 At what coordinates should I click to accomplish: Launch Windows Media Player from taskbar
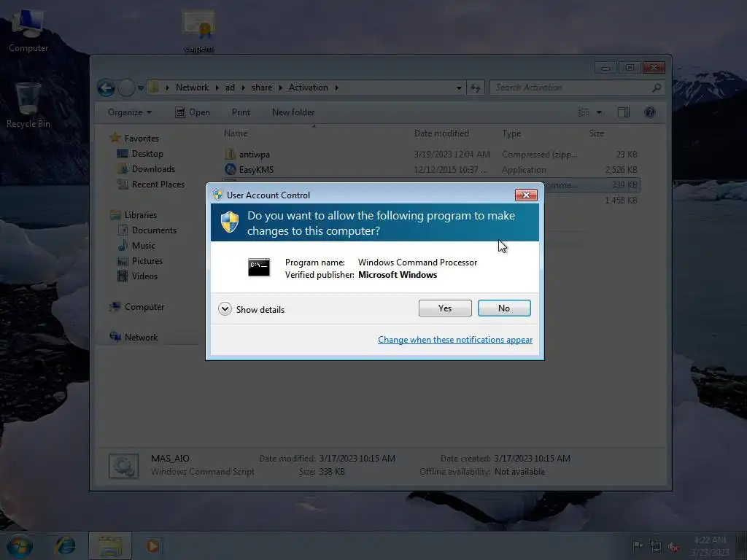153,545
